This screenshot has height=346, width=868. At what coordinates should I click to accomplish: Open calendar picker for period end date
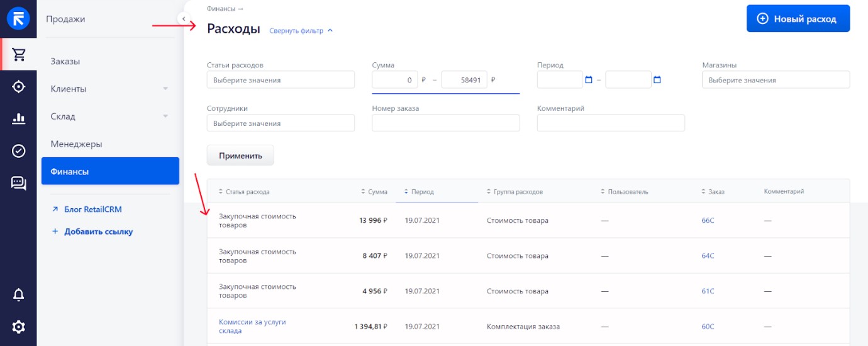point(657,80)
